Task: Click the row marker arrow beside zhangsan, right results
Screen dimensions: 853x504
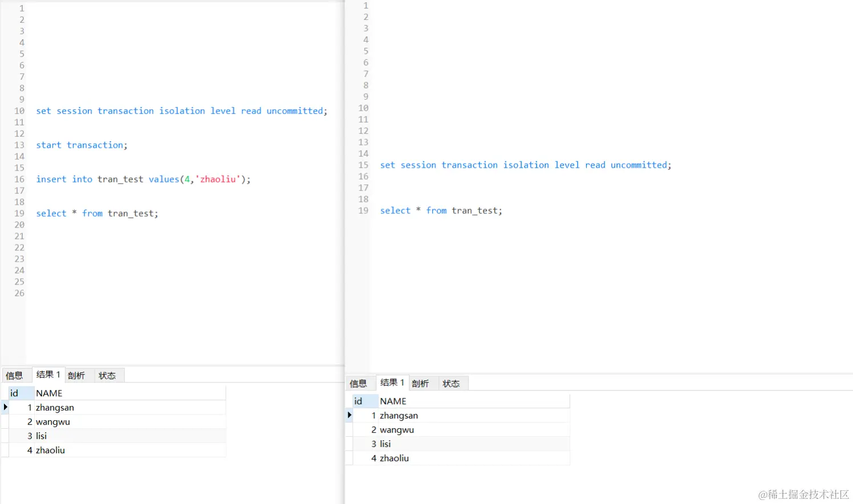Action: 349,416
